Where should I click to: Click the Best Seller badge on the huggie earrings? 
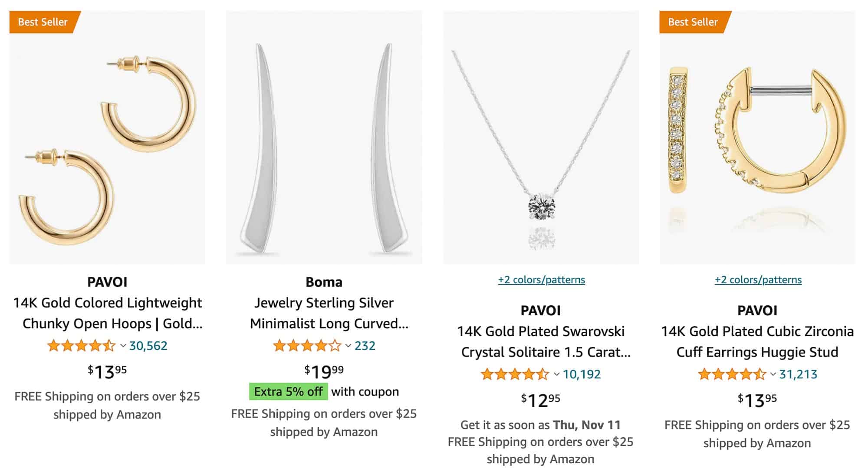(x=693, y=22)
